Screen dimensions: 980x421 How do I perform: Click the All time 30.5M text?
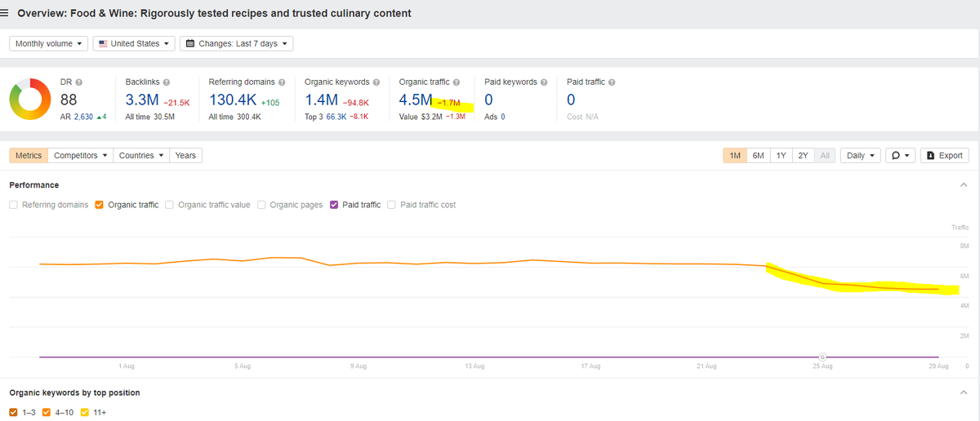point(149,117)
